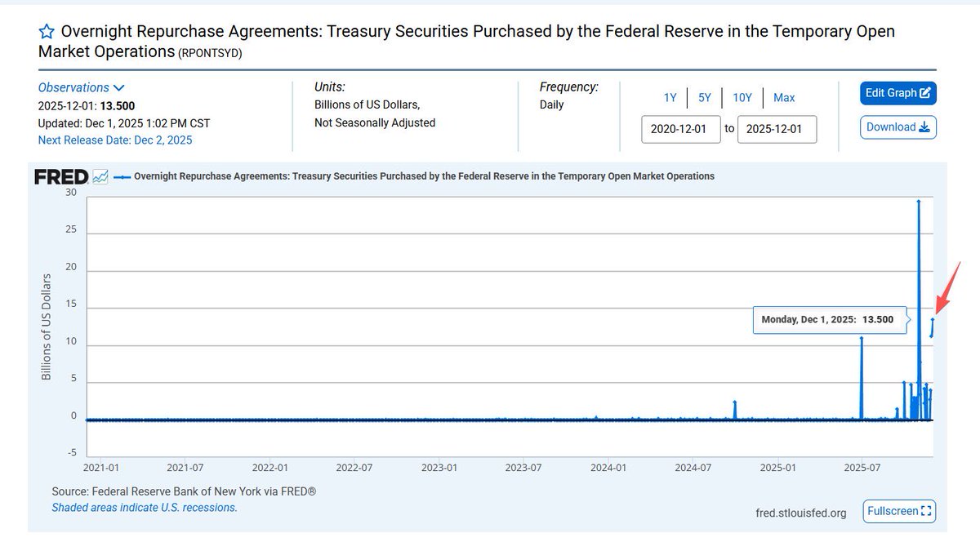Screen dimensions: 980x542
Task: Click the x-axis label 2023-01
Action: (439, 468)
